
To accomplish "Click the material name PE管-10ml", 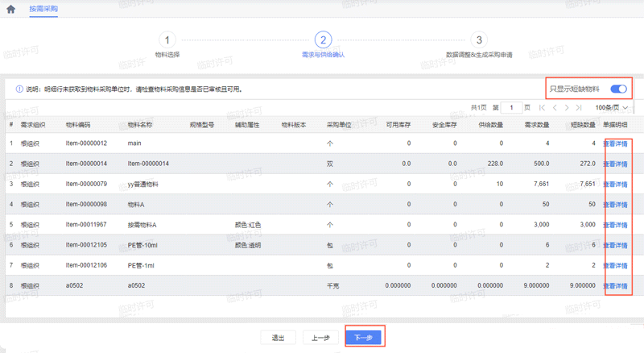I will click(142, 245).
